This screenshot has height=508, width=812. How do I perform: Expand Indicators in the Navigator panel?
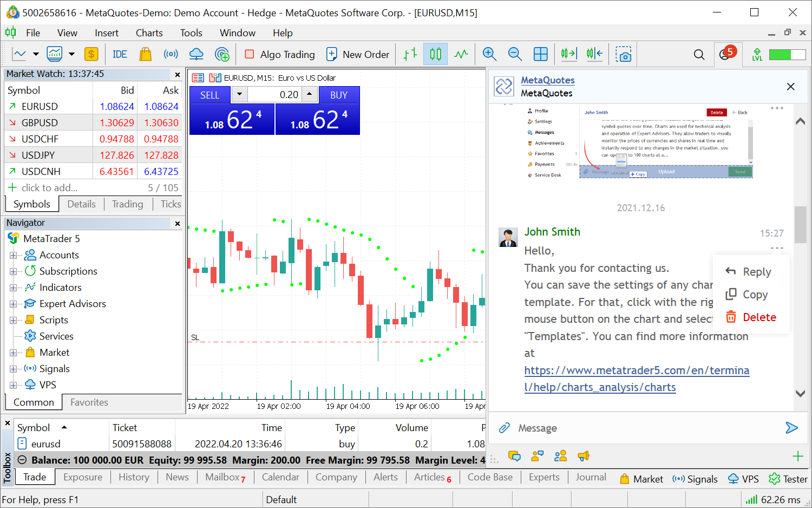pos(14,287)
